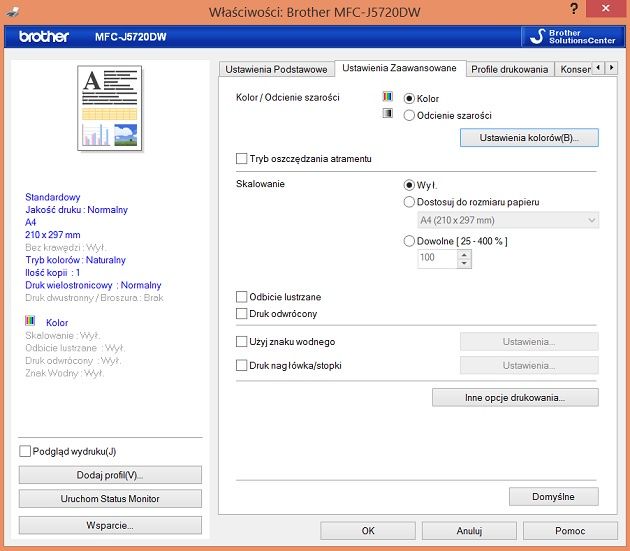Open the A4 (210 x 297 mm) dropdown

tap(508, 220)
